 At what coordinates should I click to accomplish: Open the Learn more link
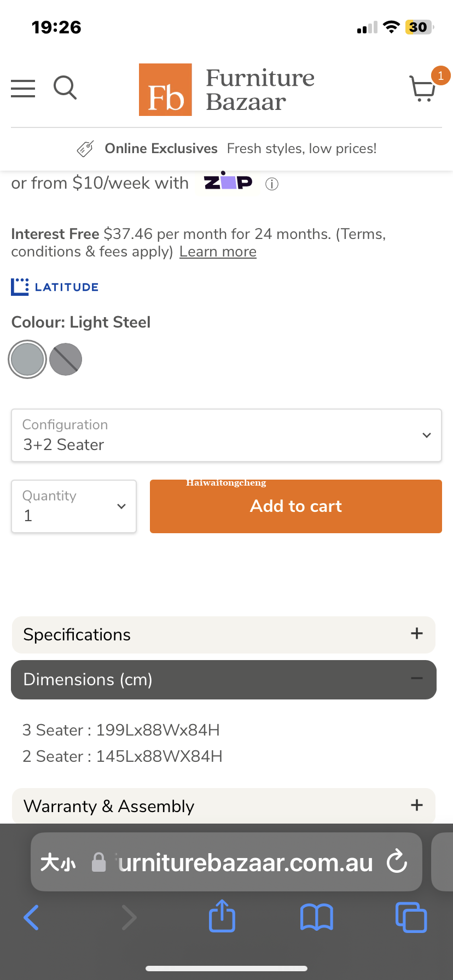218,252
